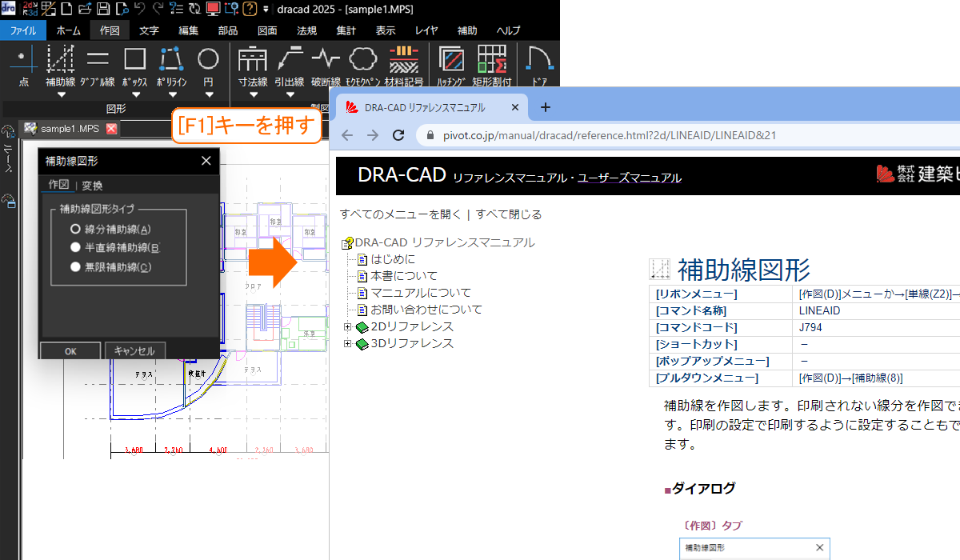Viewport: 960px width, 560px height.
Task: Close the sample1.MPS document tab
Action: 111,128
